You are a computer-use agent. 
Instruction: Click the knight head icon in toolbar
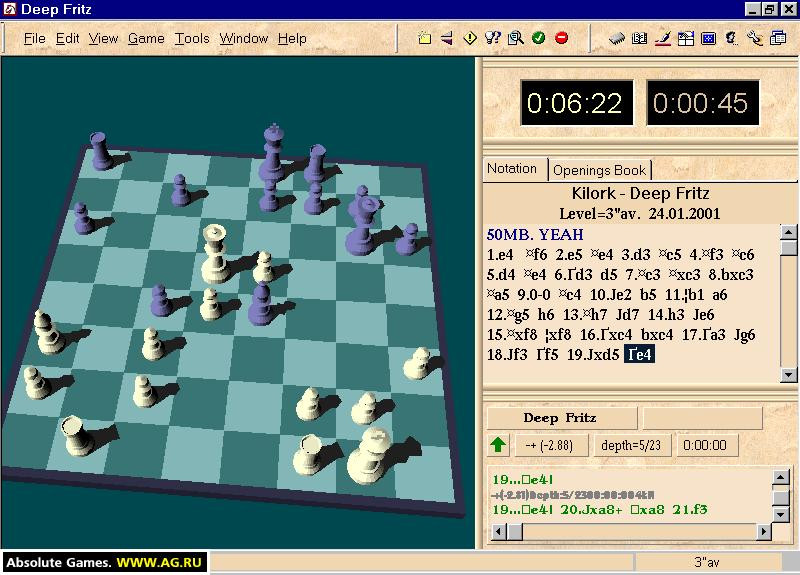(732, 38)
